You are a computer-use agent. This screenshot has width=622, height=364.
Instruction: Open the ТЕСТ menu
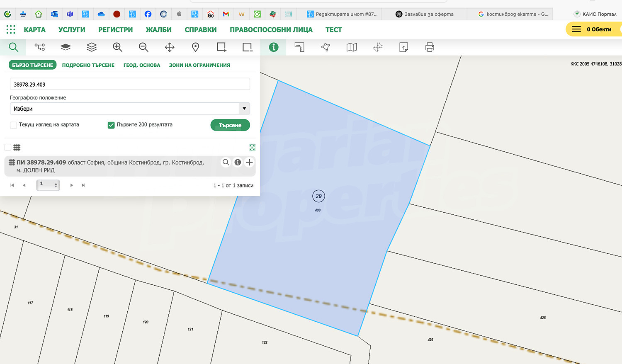point(334,30)
